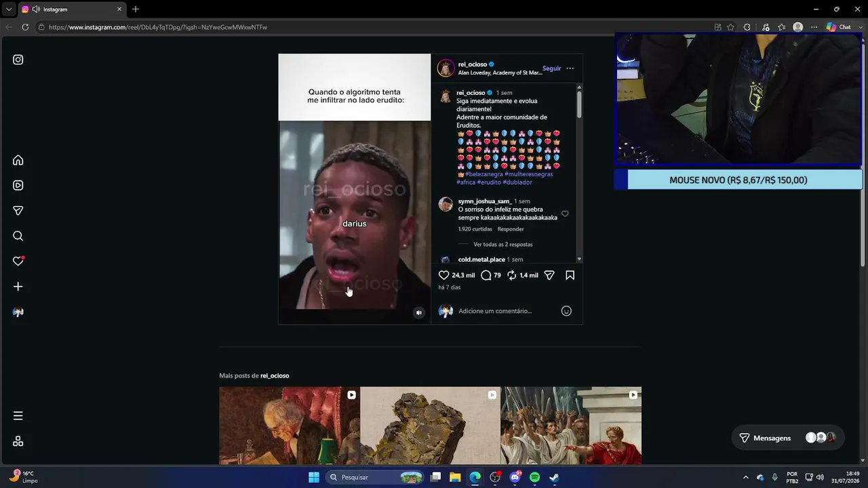
Task: Open the #mulheresnegras hashtag
Action: point(529,174)
